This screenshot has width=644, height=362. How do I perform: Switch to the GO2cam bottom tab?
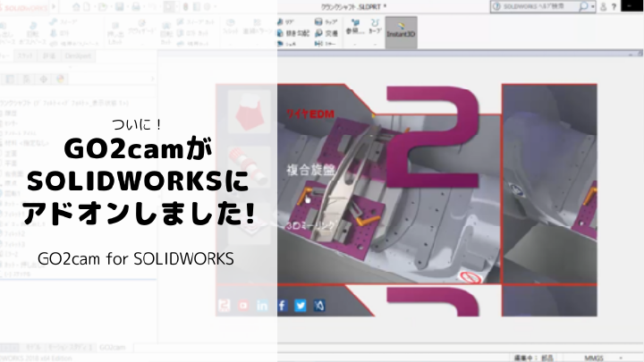[113, 347]
